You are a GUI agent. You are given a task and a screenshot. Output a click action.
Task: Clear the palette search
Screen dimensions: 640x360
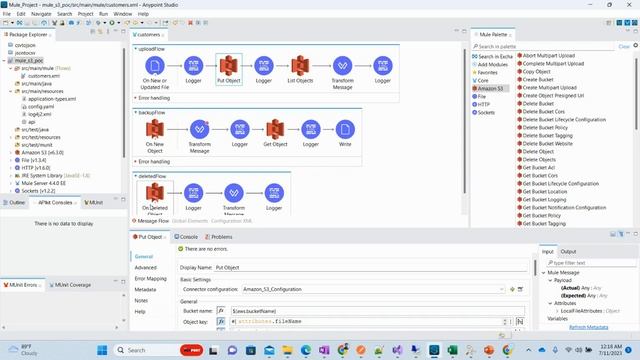click(624, 47)
